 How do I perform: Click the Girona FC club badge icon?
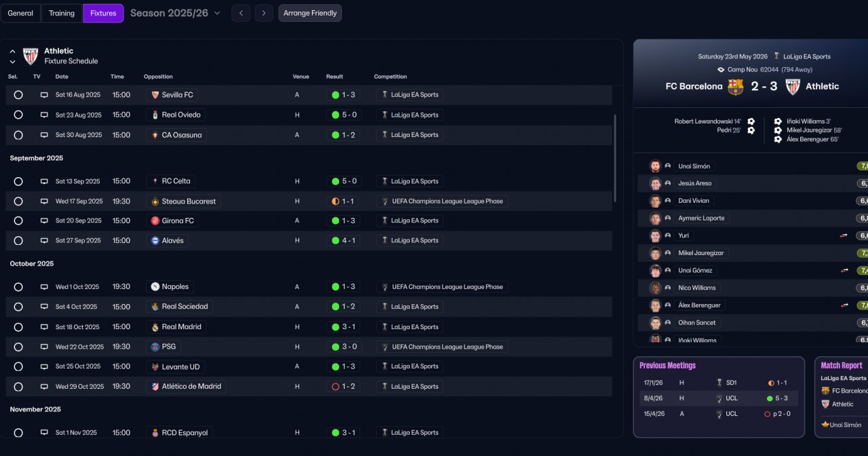pos(155,221)
